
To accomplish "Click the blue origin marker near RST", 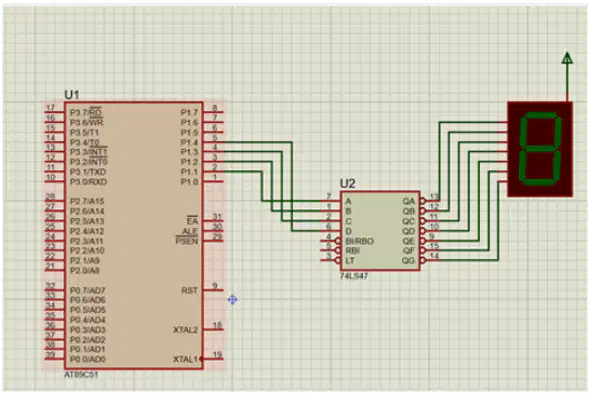I will pyautogui.click(x=233, y=300).
